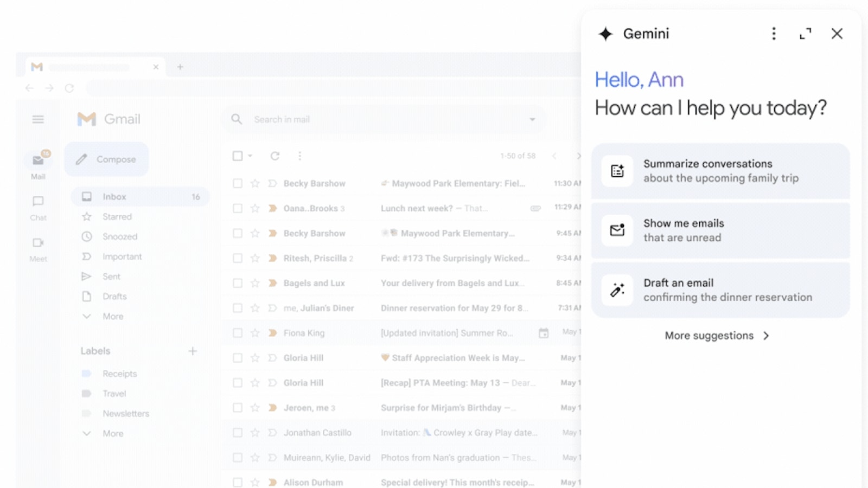Open the Gemini options menu
Image resolution: width=868 pixels, height=488 pixels.
[774, 34]
